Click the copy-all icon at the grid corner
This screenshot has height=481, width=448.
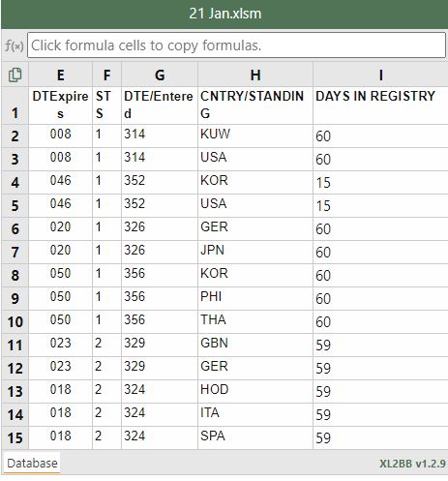pos(15,75)
